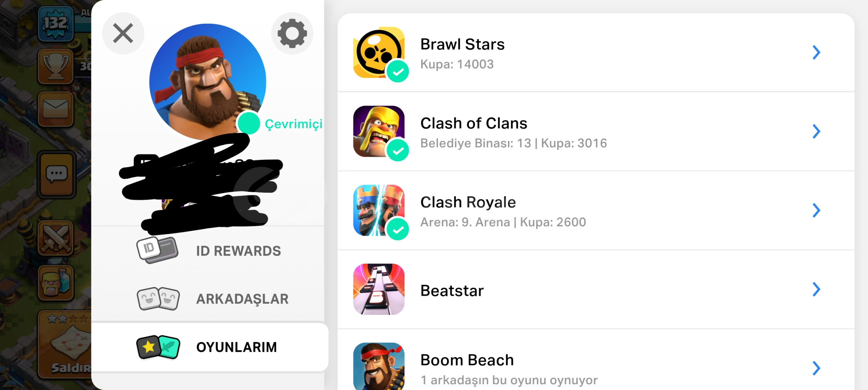Open the in-game chat bubble button
The width and height of the screenshot is (868, 390).
click(x=56, y=175)
